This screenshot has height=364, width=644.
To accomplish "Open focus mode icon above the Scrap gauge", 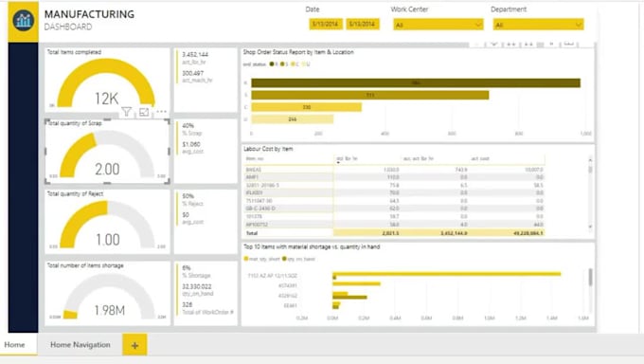I will point(144,112).
